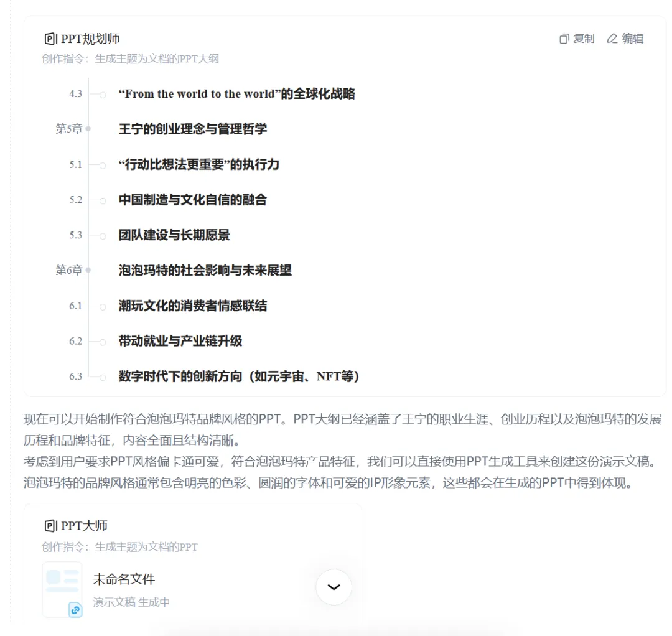Click the 演示文稿 生成中 status text

(x=131, y=602)
